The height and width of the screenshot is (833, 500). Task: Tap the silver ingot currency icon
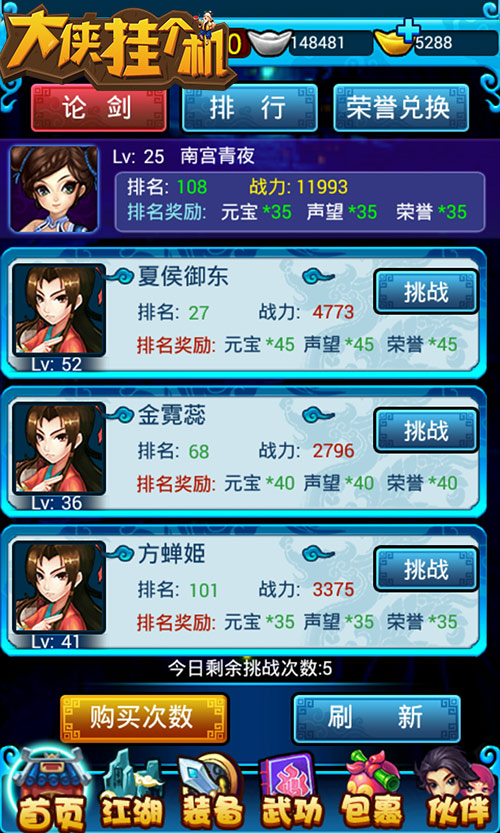tap(269, 42)
